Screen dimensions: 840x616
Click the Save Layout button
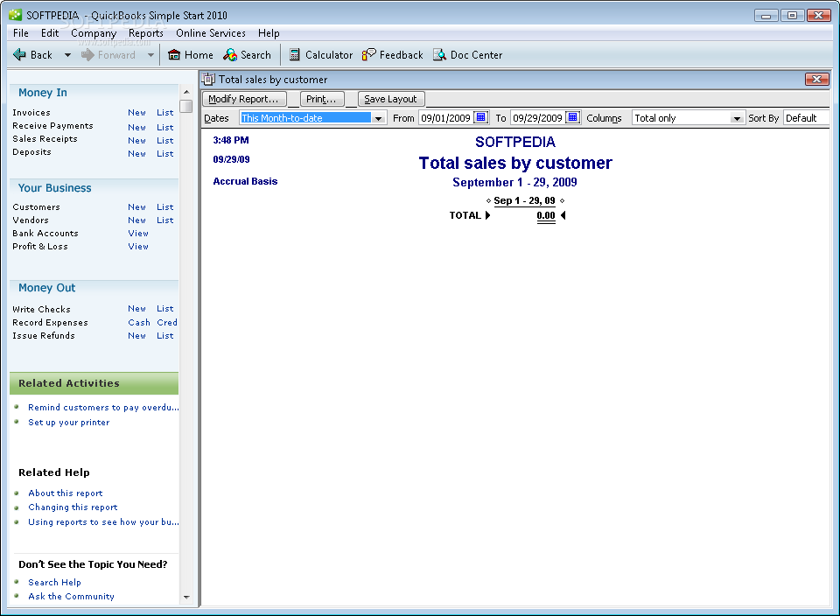pos(390,99)
